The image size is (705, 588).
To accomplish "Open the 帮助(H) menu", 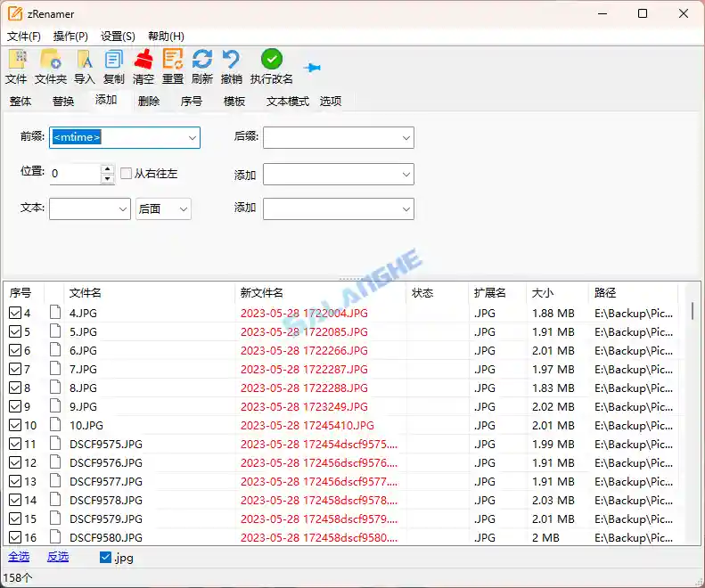I will (x=166, y=37).
